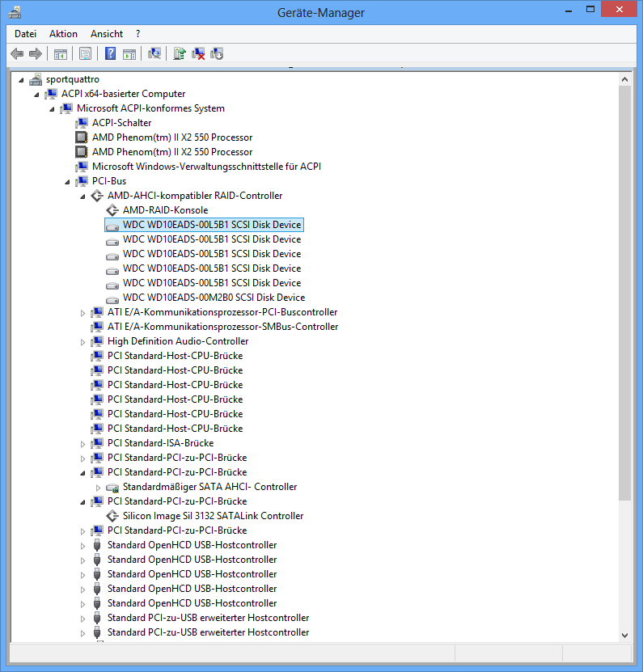The width and height of the screenshot is (643, 672).
Task: Expand the PCI Standard-ISA-Brücke node
Action: point(82,444)
